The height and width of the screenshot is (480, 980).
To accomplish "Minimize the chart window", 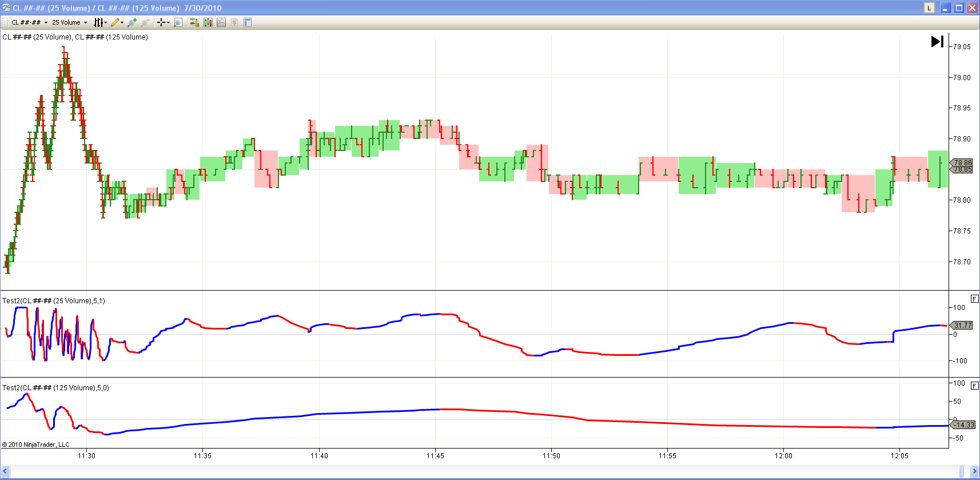I will pyautogui.click(x=945, y=7).
